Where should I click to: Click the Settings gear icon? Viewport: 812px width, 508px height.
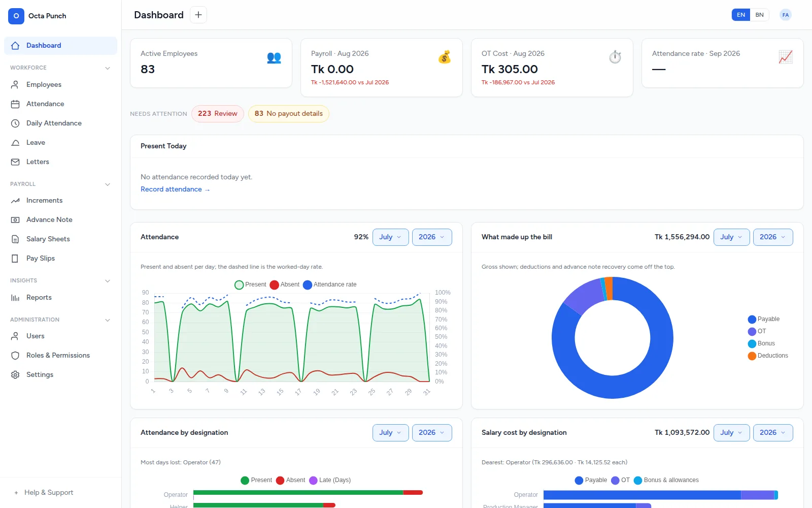coord(15,375)
